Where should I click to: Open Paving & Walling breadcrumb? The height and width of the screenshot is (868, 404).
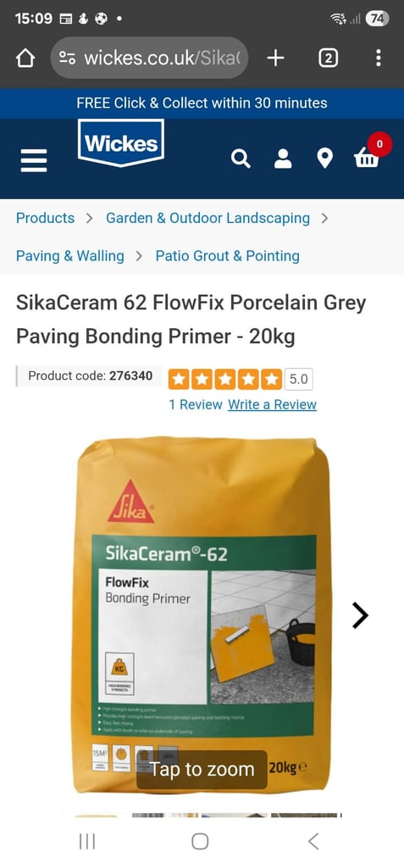click(69, 256)
